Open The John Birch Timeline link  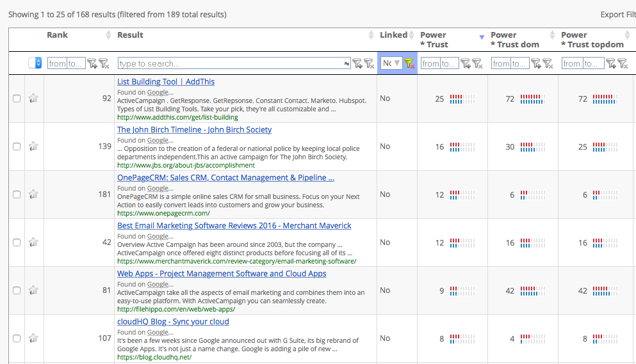pyautogui.click(x=194, y=129)
